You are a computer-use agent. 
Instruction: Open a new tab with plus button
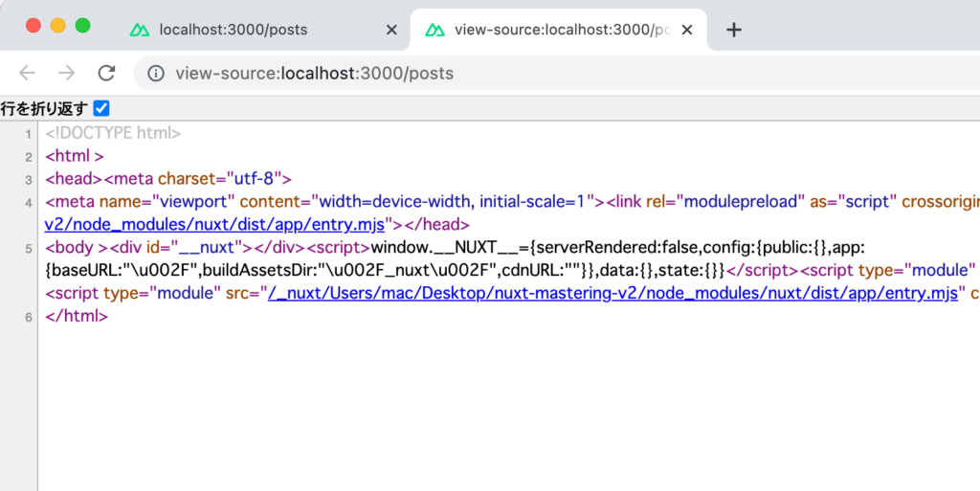[734, 30]
